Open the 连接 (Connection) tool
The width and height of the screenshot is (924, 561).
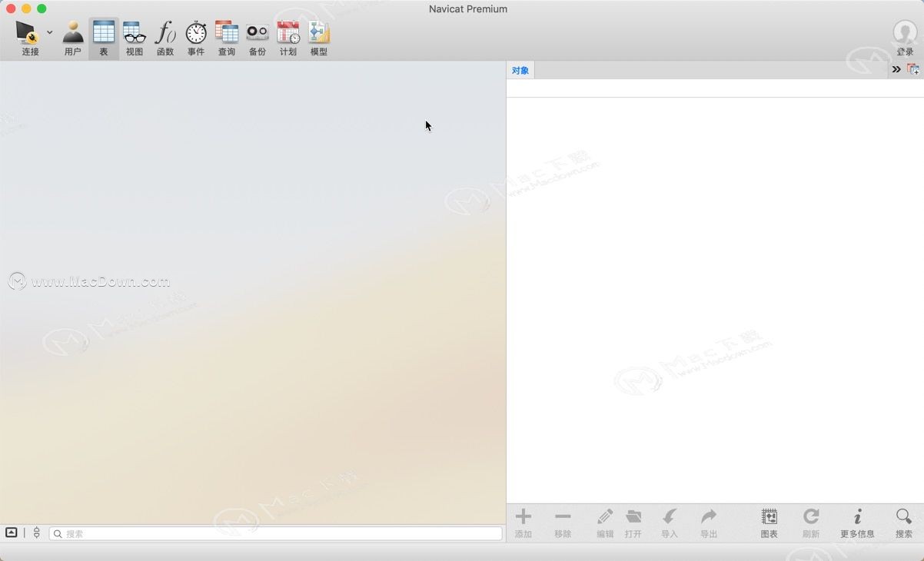coord(29,38)
